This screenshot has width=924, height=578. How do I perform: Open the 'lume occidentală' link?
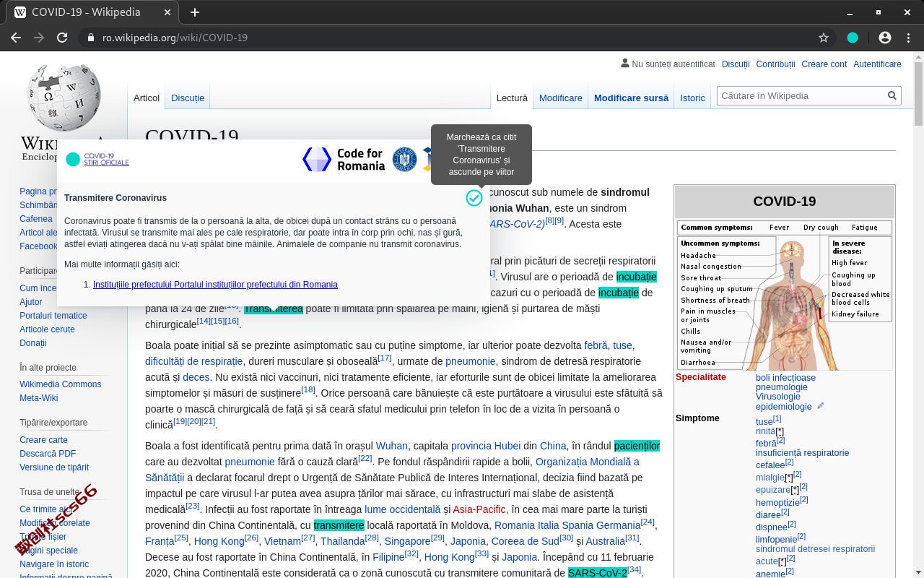click(402, 509)
